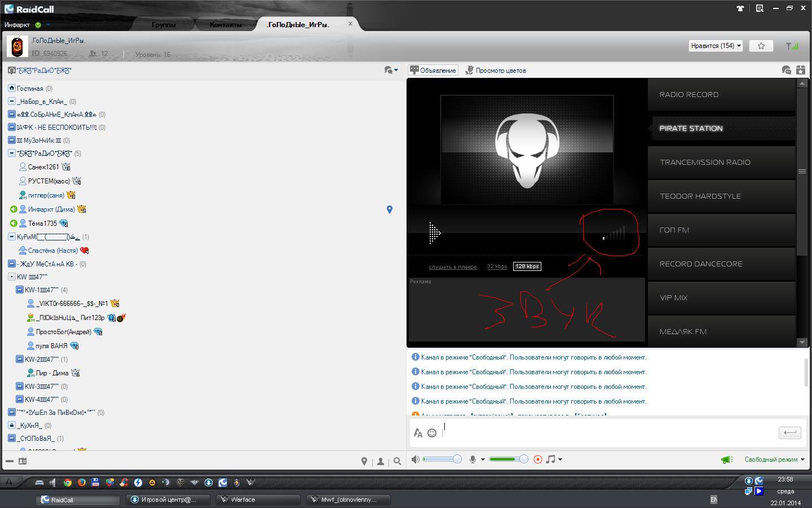
Task: Add group to favorites with star button
Action: coord(761,46)
